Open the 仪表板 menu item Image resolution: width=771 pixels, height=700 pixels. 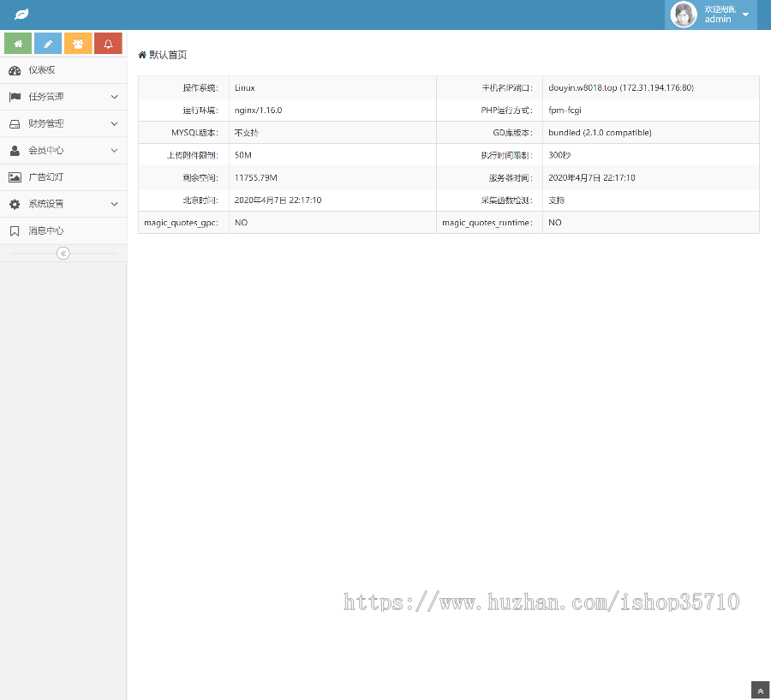pyautogui.click(x=63, y=70)
